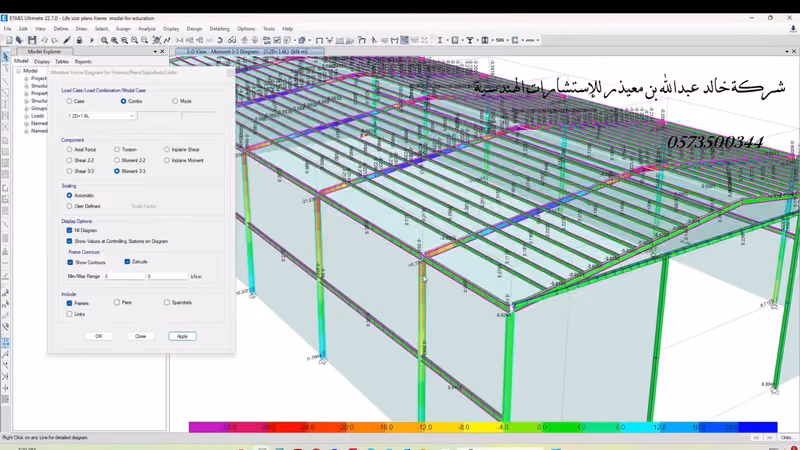
Task: Toggle the Extrude checkbox
Action: point(127,262)
